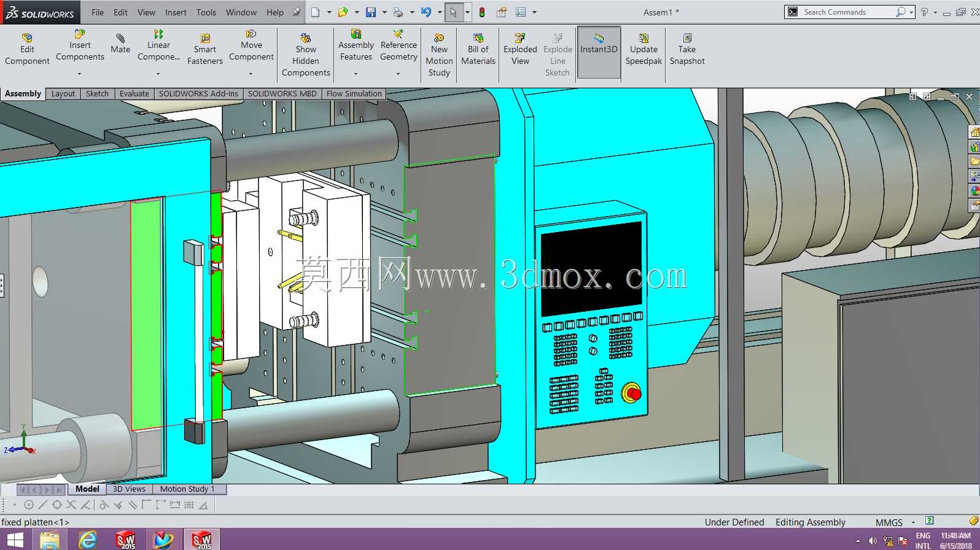The width and height of the screenshot is (980, 550).
Task: Open the Tools menu
Action: (206, 12)
